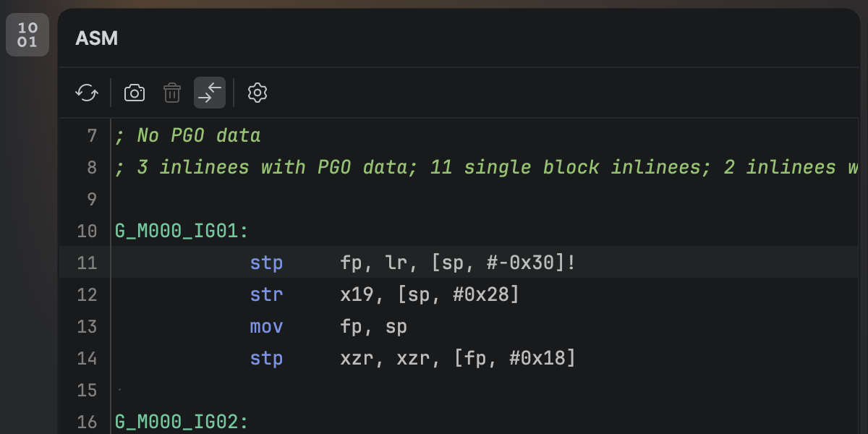Click the refresh disassembly icon

click(x=87, y=93)
